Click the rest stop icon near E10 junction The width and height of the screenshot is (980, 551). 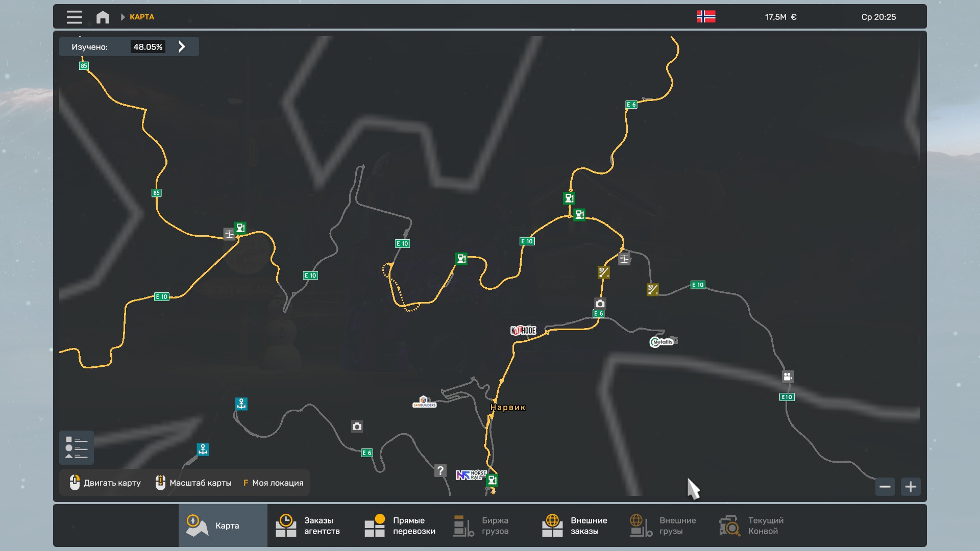[x=624, y=259]
